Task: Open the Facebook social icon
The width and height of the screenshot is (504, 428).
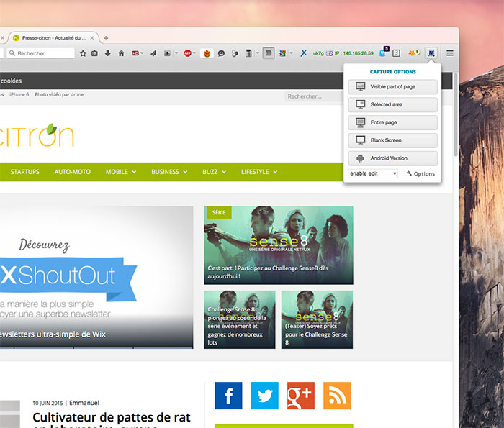Action: click(228, 396)
